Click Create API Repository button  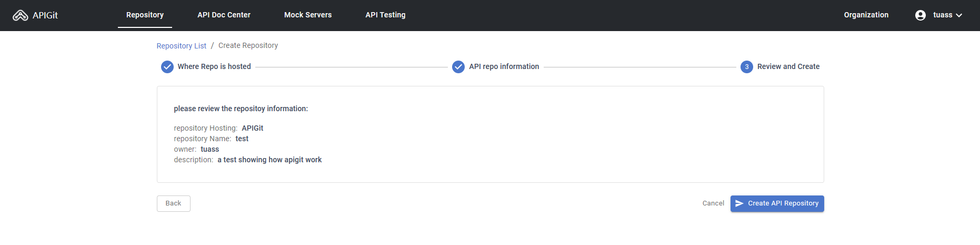point(777,203)
